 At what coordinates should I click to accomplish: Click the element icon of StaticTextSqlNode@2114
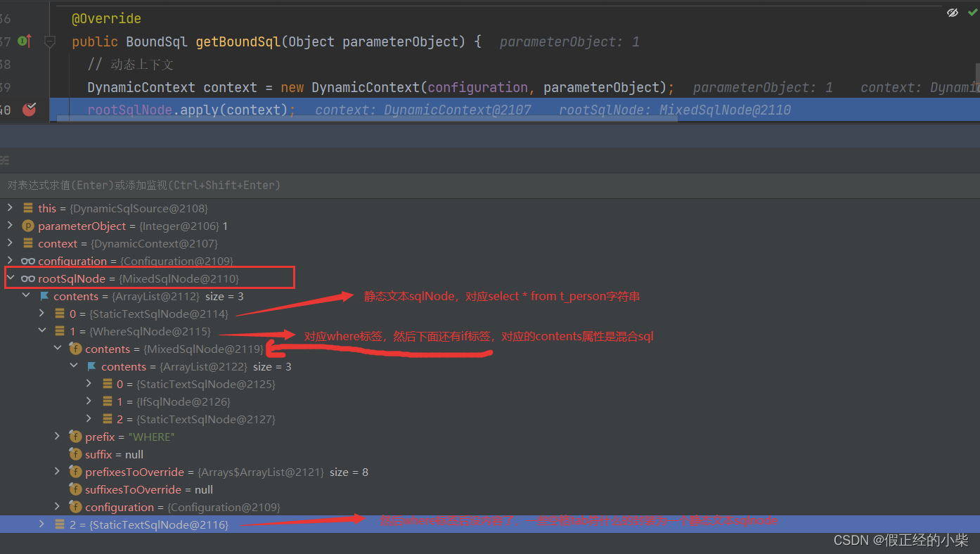point(60,314)
